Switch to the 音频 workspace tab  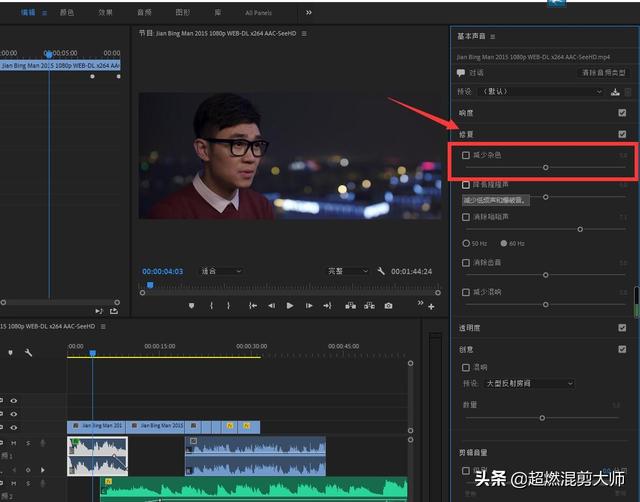pyautogui.click(x=144, y=13)
